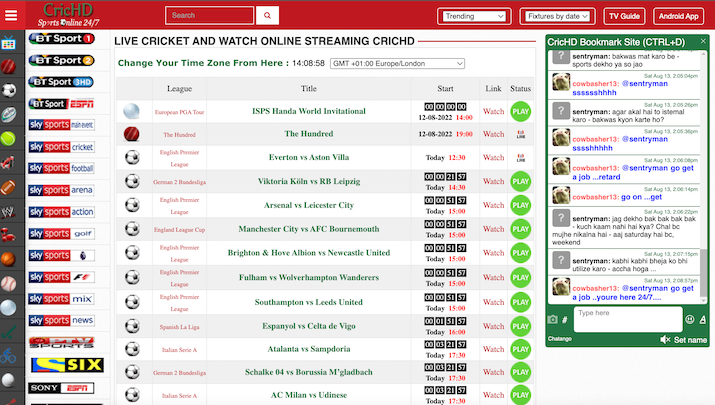
Task: Open the WWE wrestling sidebar icon
Action: [8, 212]
